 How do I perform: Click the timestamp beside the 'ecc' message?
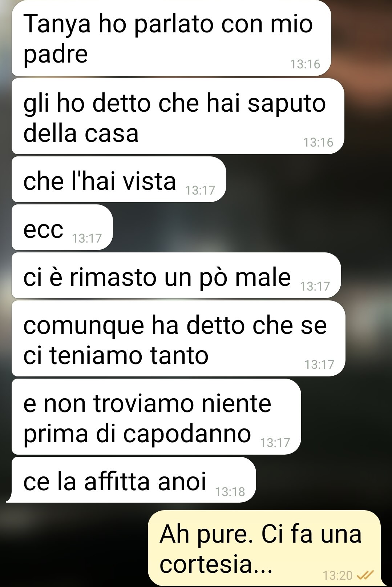pyautogui.click(x=87, y=238)
